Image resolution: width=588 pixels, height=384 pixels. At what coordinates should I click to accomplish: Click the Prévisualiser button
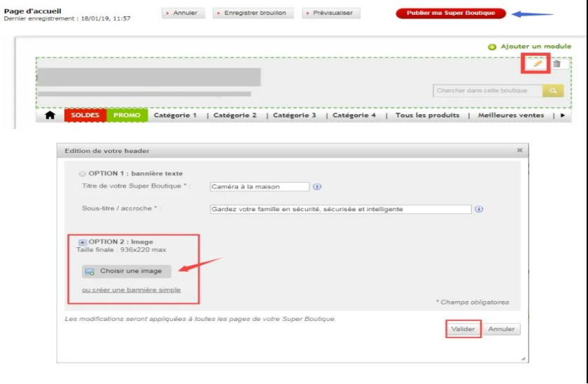pos(331,13)
